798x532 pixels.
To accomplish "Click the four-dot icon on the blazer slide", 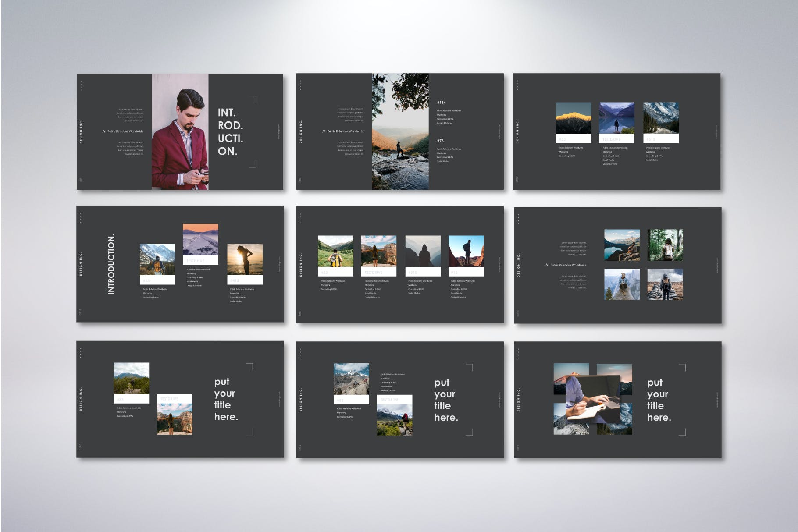I will point(81,85).
